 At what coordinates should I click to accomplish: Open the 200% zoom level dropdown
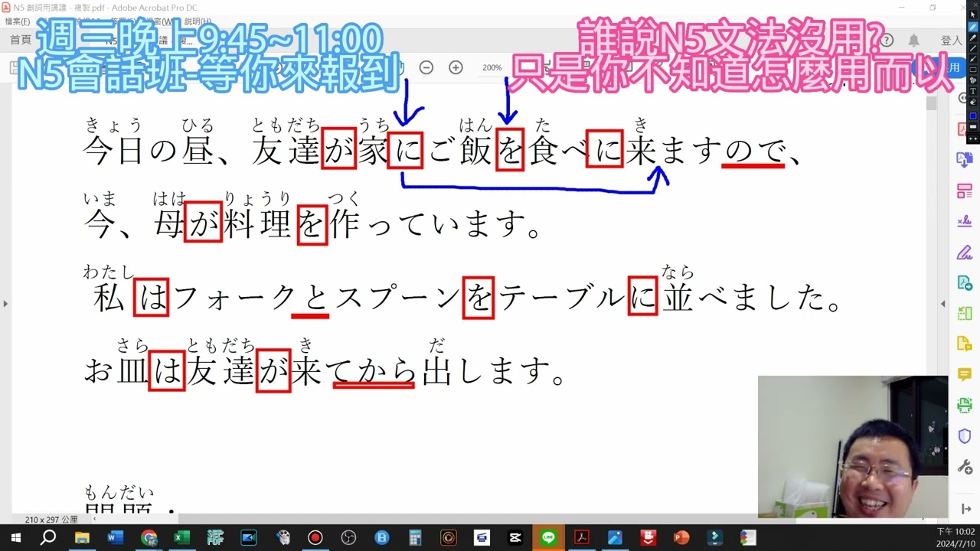tap(494, 67)
